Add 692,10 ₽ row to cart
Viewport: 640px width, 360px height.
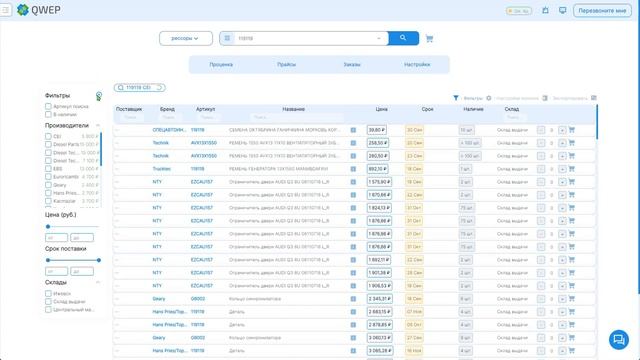pyautogui.click(x=571, y=169)
